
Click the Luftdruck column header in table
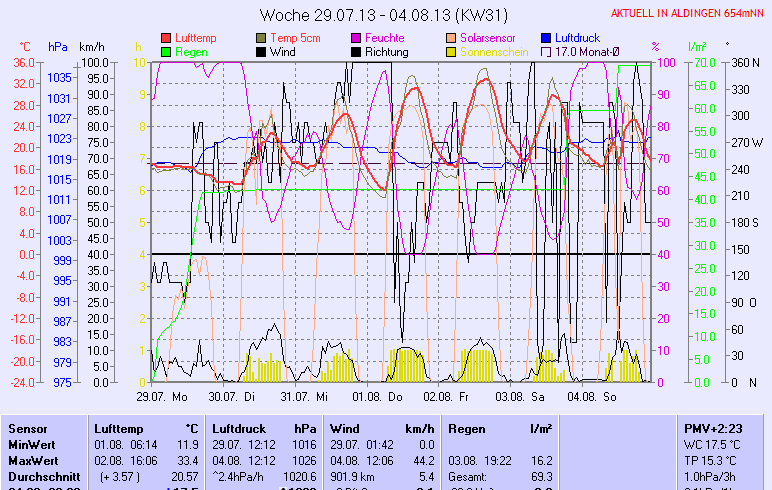click(236, 428)
